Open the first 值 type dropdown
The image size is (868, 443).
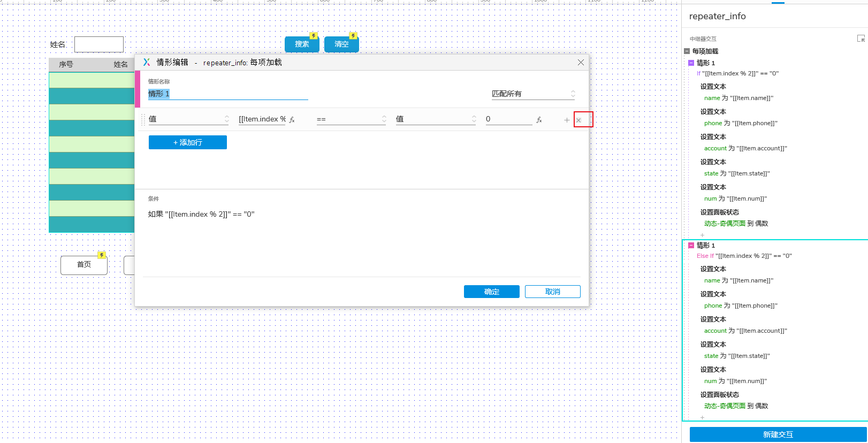189,119
